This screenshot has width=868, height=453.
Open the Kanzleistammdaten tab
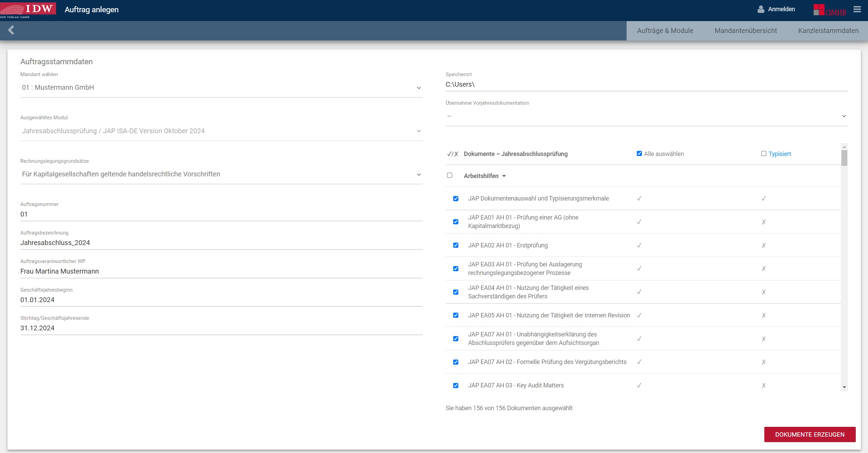coord(828,31)
